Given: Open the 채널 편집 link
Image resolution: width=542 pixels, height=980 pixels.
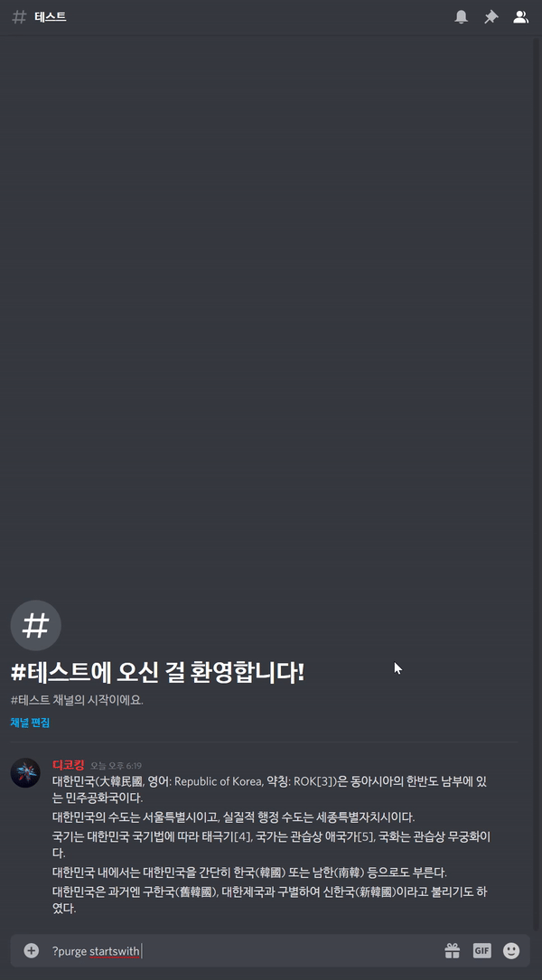Looking at the screenshot, I should coord(30,723).
